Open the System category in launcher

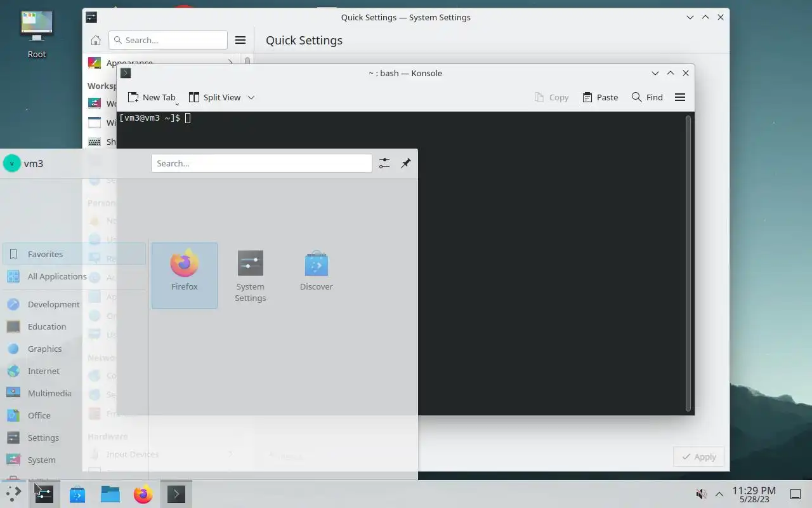74,460
